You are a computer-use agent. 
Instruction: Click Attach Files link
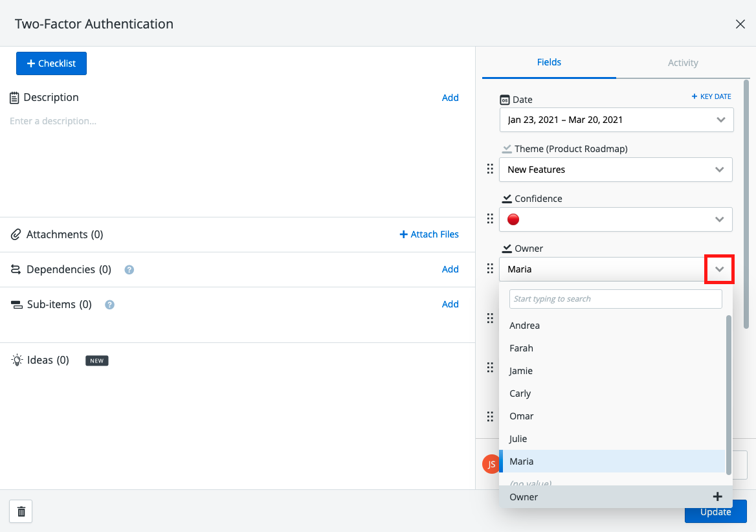coord(429,235)
